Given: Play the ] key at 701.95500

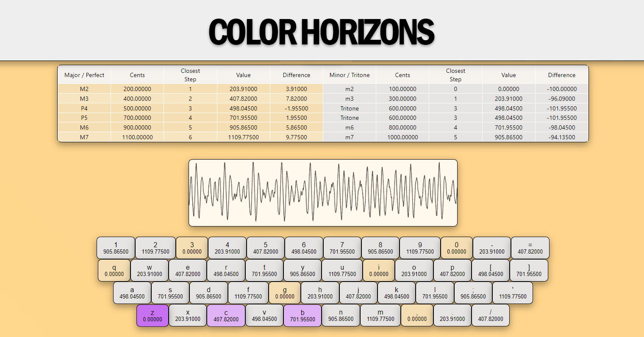Looking at the screenshot, I should point(529,271).
